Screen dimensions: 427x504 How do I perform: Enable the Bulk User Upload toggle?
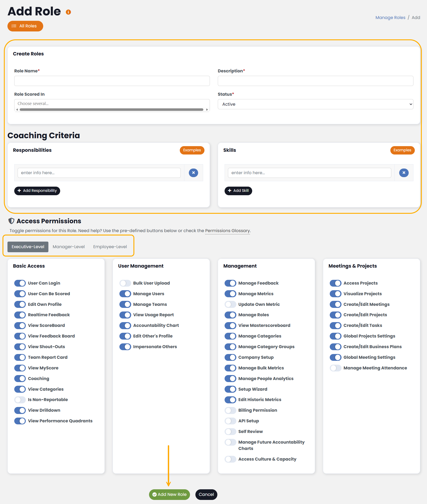point(125,283)
